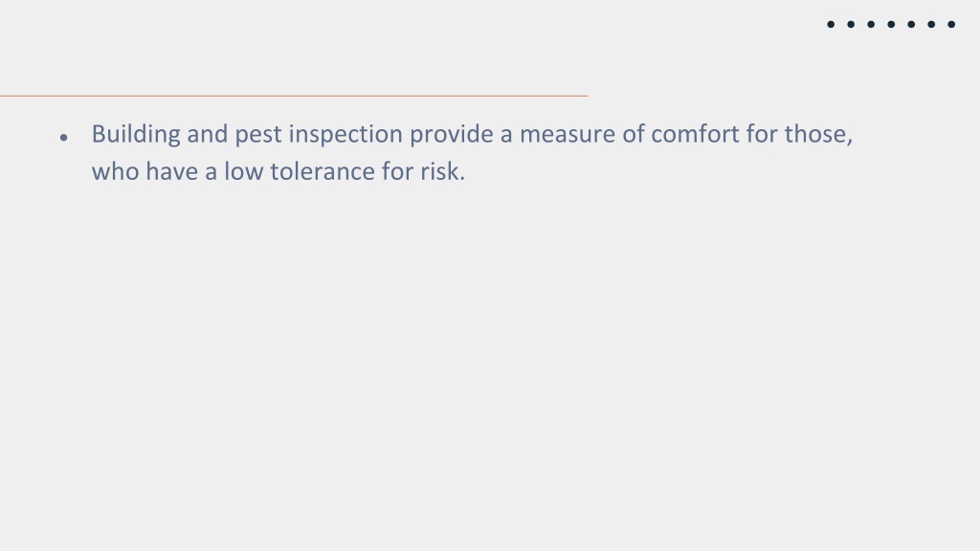Click the last dot in the dotted row
The image size is (980, 551).
click(x=951, y=24)
